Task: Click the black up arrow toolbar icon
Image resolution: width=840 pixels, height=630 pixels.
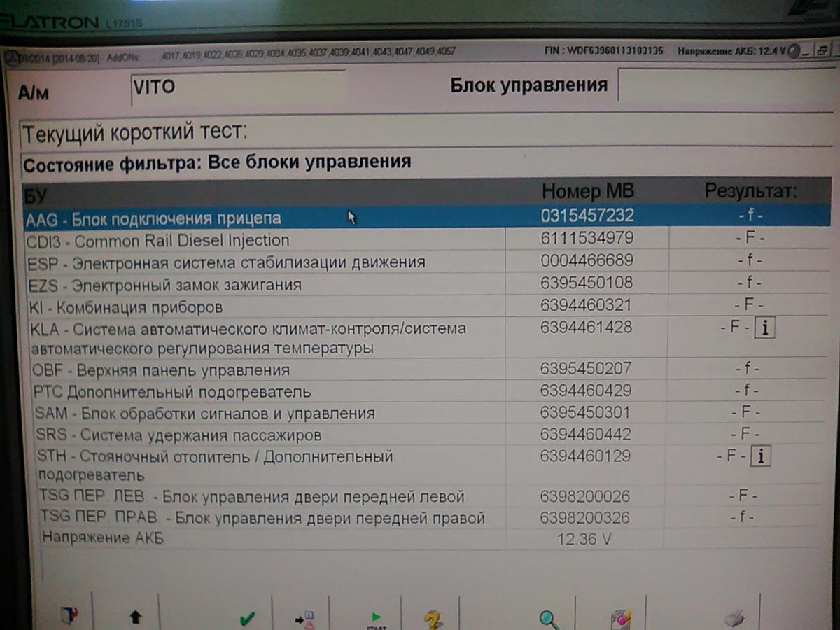Action: (x=135, y=617)
